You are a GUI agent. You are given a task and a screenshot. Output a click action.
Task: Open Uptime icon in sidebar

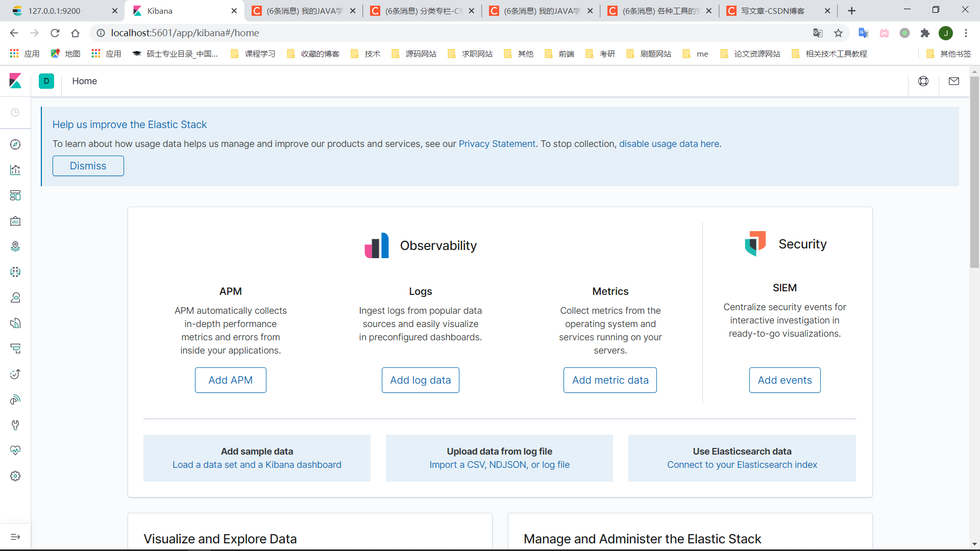(15, 374)
